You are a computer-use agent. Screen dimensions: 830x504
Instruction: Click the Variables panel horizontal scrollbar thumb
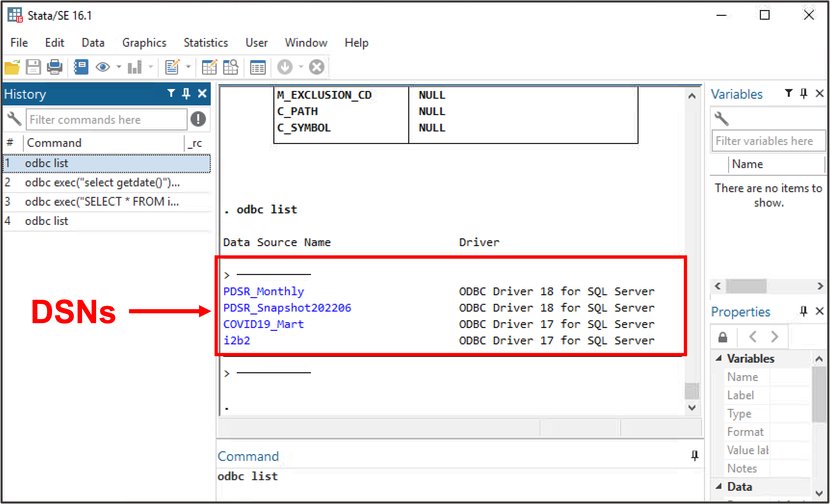tap(746, 286)
